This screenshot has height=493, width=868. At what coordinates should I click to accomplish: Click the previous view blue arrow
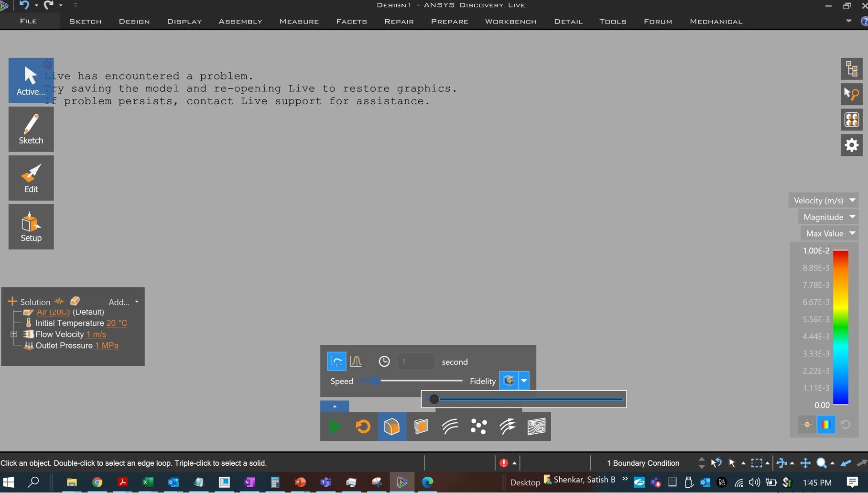click(x=846, y=463)
